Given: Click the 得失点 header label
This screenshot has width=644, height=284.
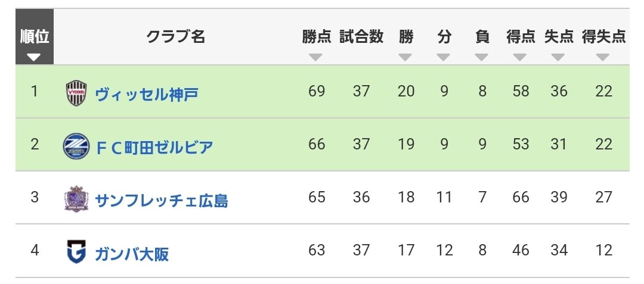Looking at the screenshot, I should (603, 36).
